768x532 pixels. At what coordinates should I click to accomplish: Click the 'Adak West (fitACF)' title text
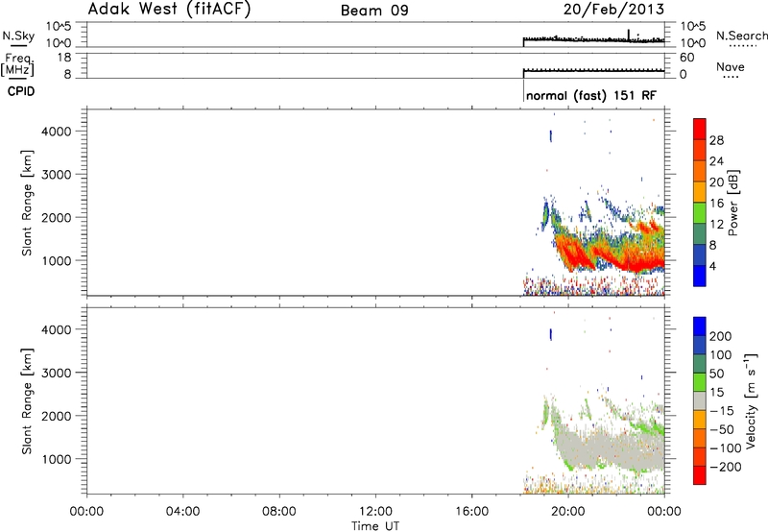point(169,10)
